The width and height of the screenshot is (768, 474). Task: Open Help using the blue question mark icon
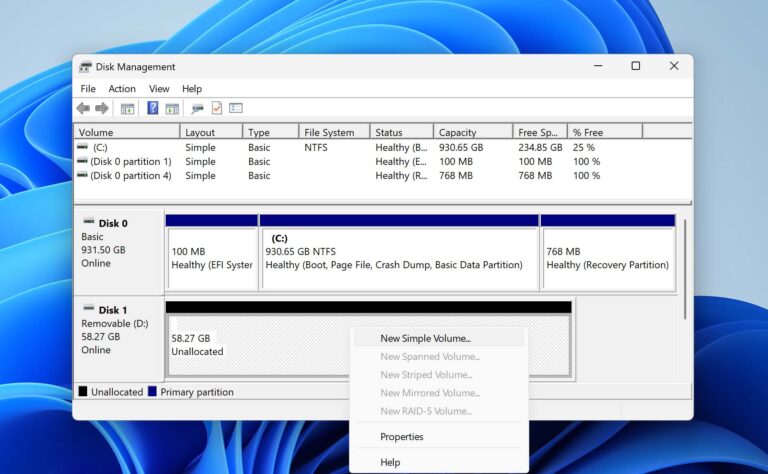click(x=153, y=108)
